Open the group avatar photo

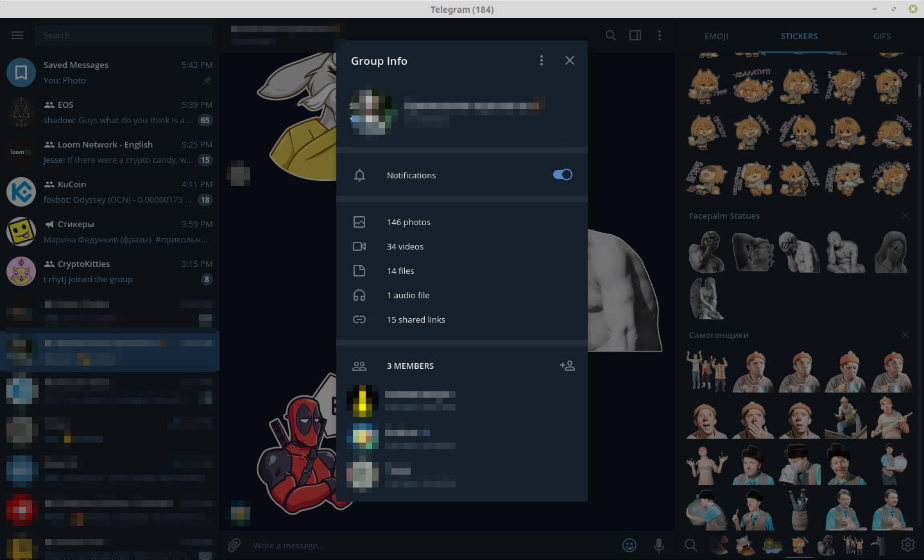click(x=373, y=112)
